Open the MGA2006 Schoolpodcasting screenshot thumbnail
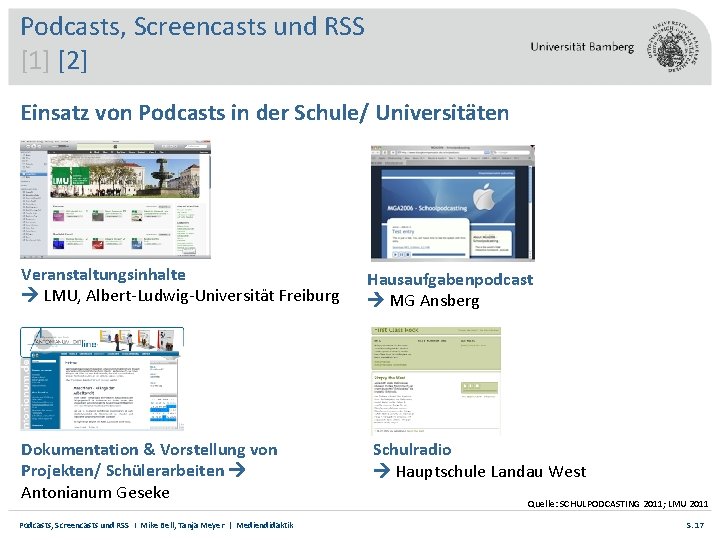 pyautogui.click(x=453, y=203)
